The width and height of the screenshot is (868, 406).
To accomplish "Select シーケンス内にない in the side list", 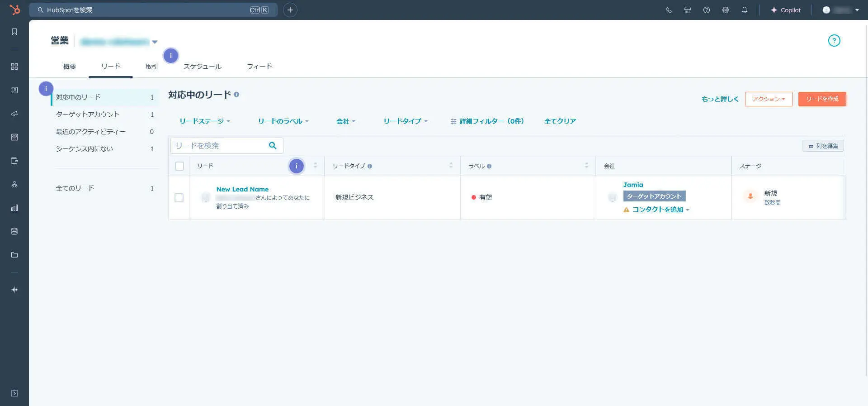I will 105,149.
